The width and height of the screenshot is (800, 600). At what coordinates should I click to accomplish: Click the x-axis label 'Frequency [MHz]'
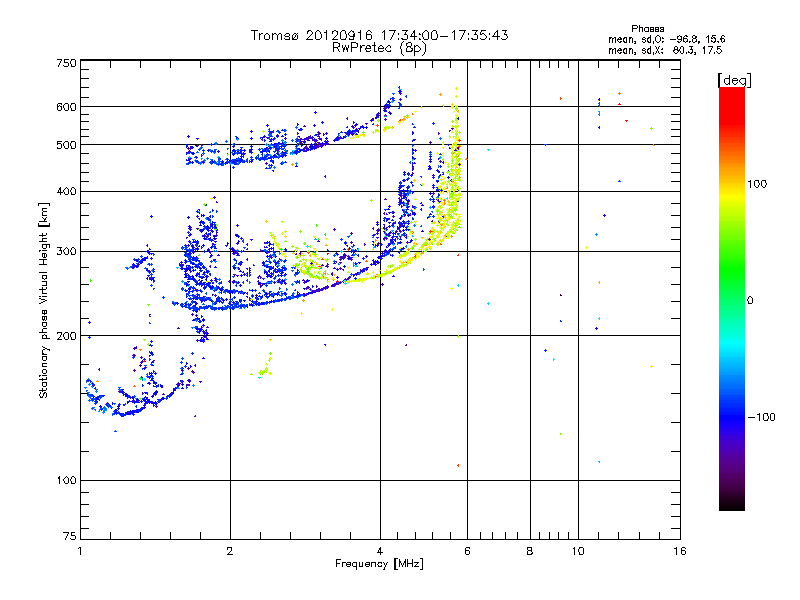click(379, 564)
